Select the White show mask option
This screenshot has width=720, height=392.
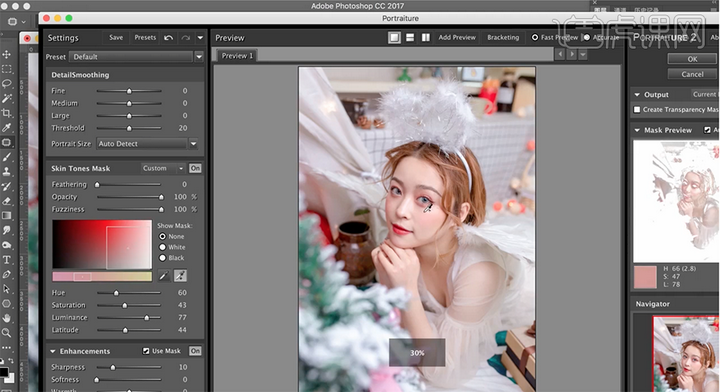pyautogui.click(x=163, y=247)
